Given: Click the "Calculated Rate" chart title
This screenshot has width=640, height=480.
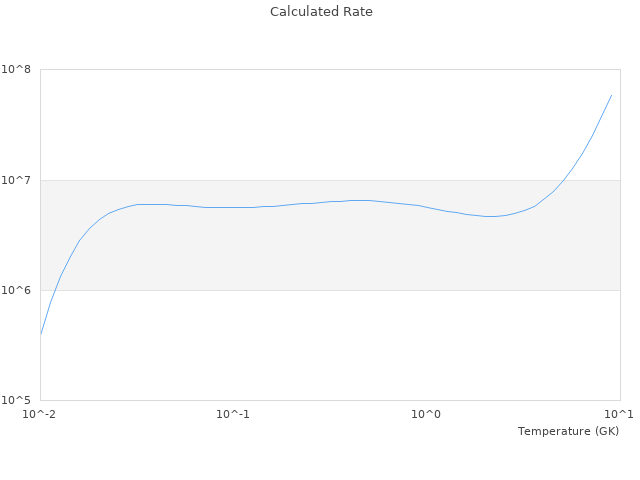Looking at the screenshot, I should 320,12.
